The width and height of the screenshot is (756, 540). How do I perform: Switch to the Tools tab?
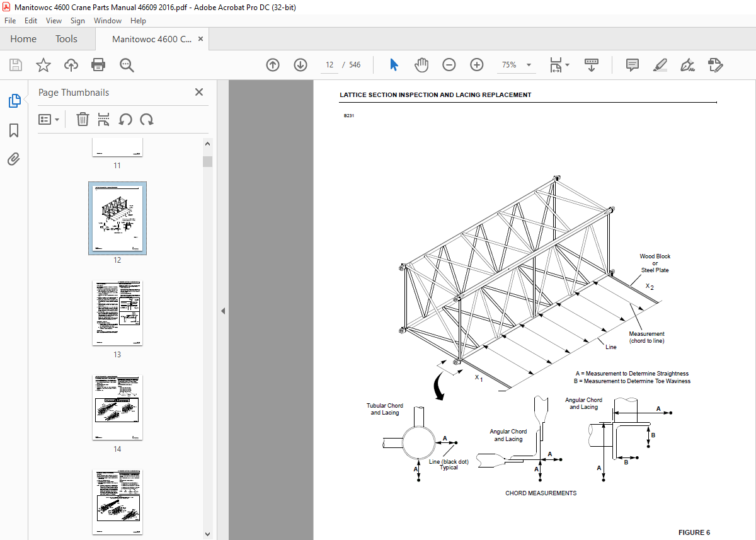point(66,39)
